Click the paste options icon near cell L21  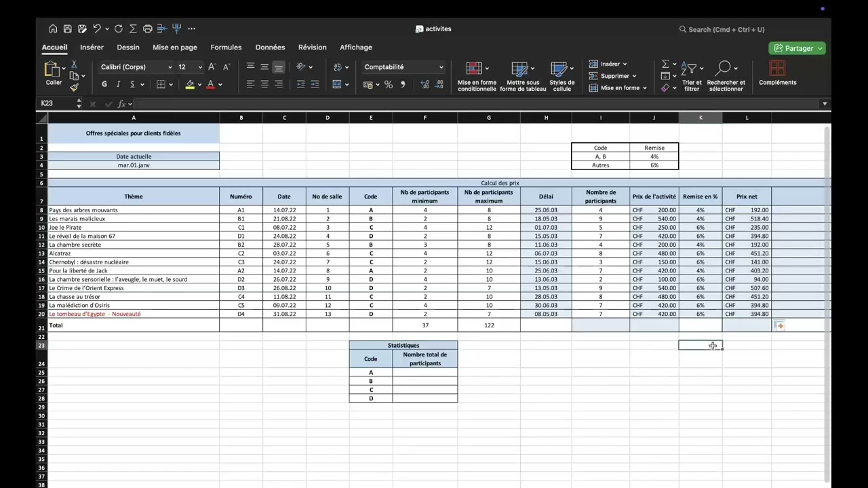click(x=778, y=326)
